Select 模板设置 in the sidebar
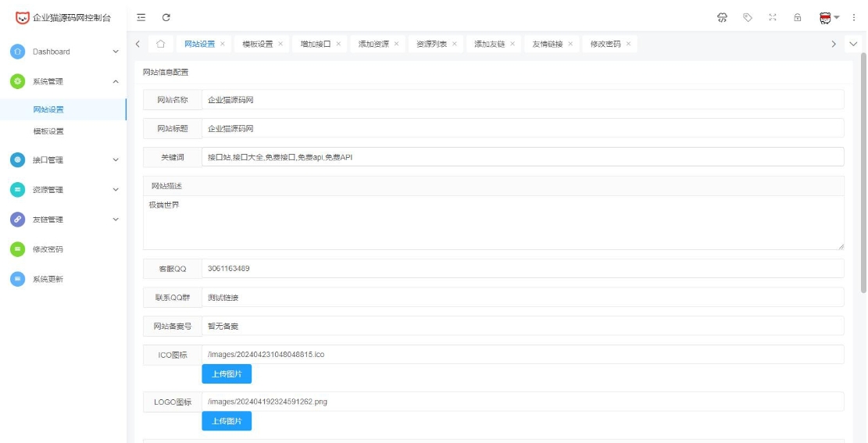Image resolution: width=868 pixels, height=443 pixels. (x=48, y=131)
